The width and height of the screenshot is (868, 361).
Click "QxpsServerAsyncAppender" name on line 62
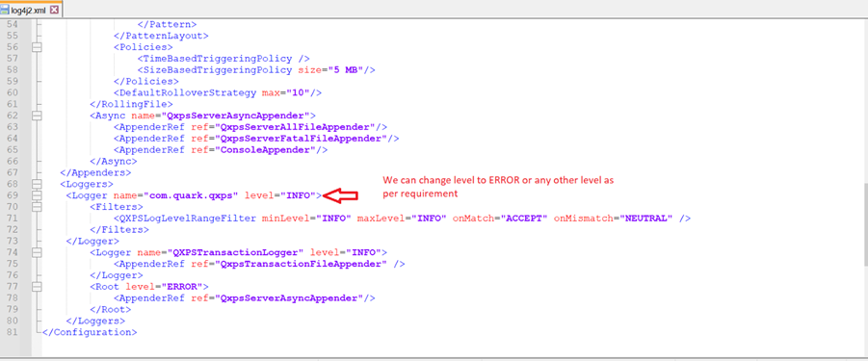tap(235, 116)
